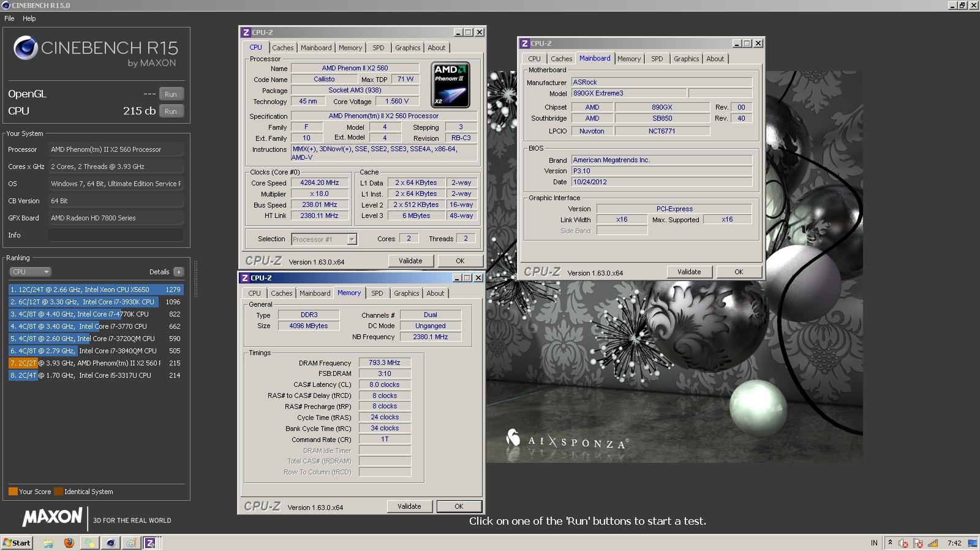Click the AMD Phenom II processor logo
Viewport: 980px width, 551px height.
pos(451,85)
